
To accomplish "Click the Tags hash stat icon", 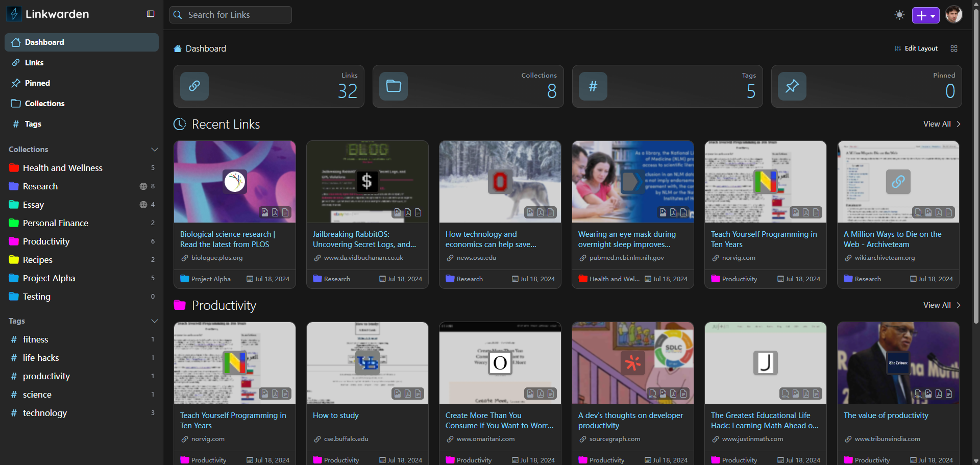I will [593, 86].
